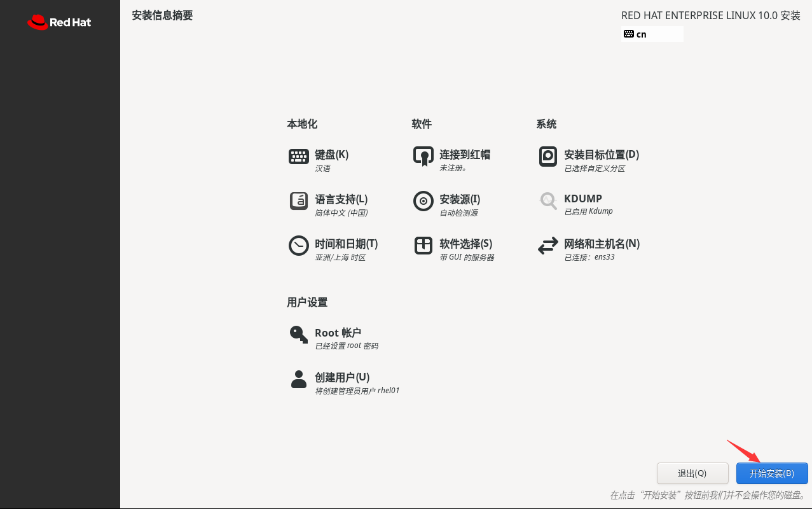Click the Software Selection (软件选择) package icon

point(423,246)
